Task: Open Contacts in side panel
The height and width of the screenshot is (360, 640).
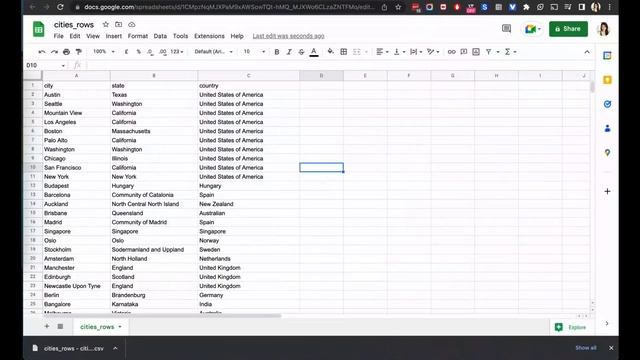Action: point(607,129)
